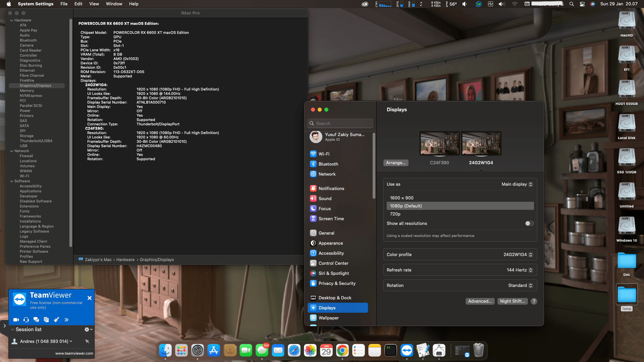Open Messages with 254 badge in Dock

click(262, 351)
